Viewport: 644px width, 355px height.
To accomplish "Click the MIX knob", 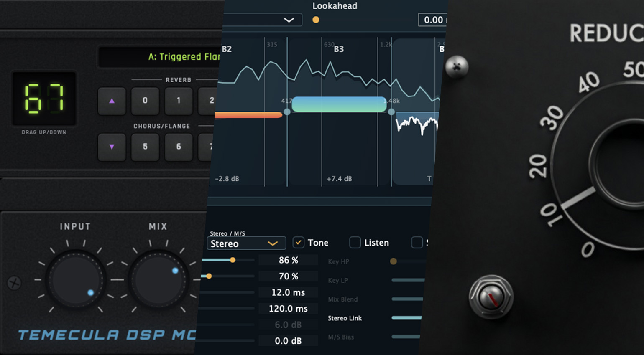I will coord(158,279).
